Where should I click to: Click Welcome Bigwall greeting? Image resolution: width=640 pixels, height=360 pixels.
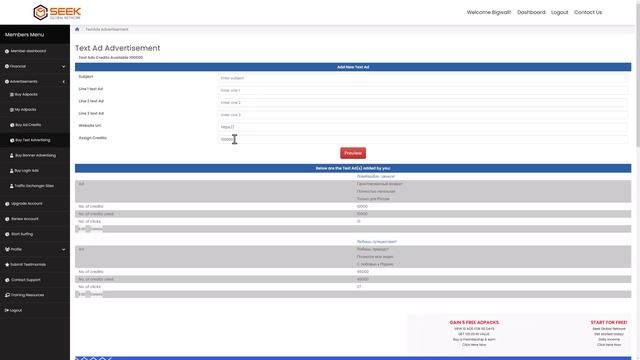[x=489, y=12]
